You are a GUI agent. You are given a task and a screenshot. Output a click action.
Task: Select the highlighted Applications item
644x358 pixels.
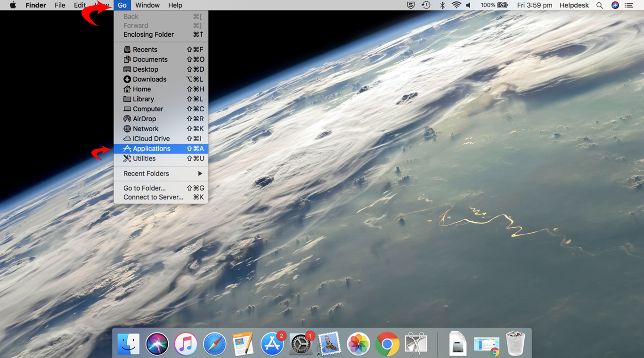pos(161,149)
